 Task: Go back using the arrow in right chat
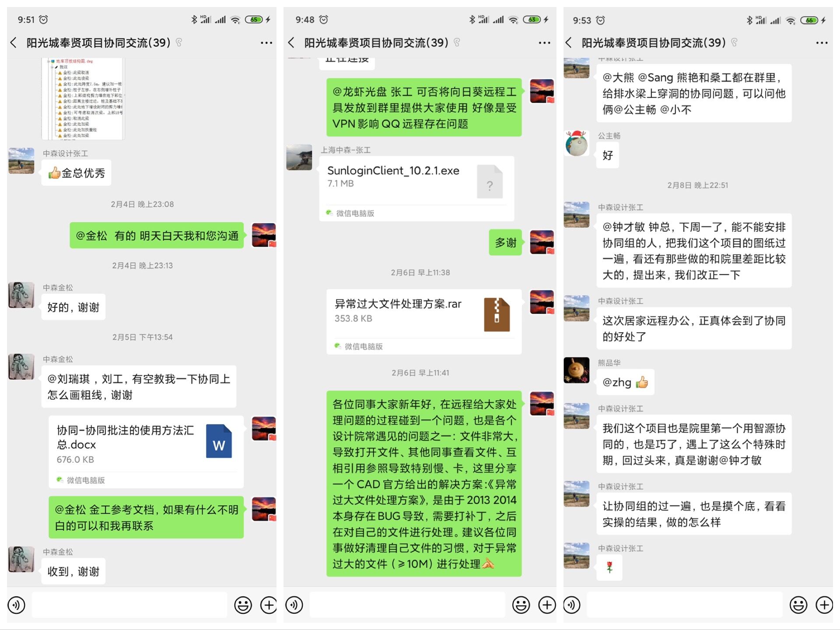click(568, 42)
